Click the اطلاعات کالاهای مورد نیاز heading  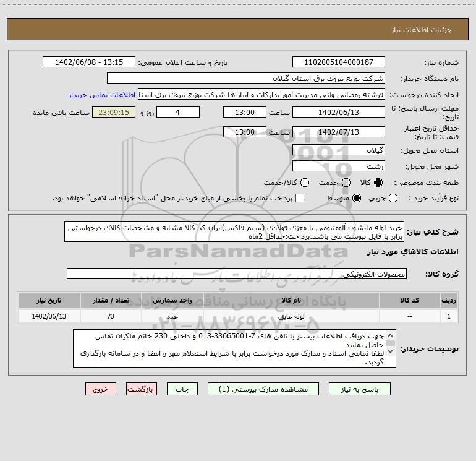[412, 252]
